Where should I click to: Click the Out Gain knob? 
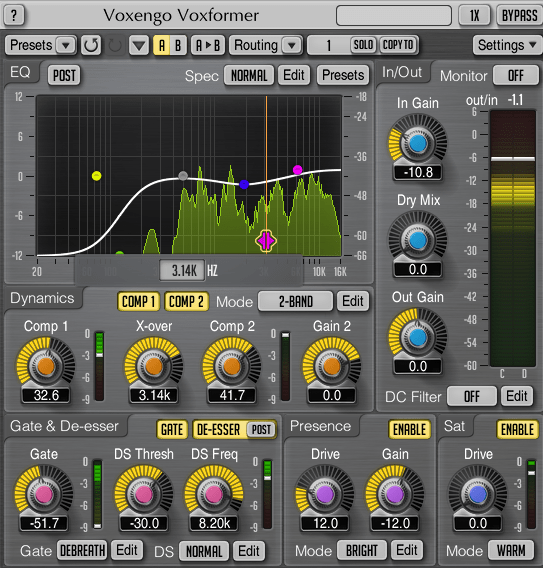coord(418,338)
